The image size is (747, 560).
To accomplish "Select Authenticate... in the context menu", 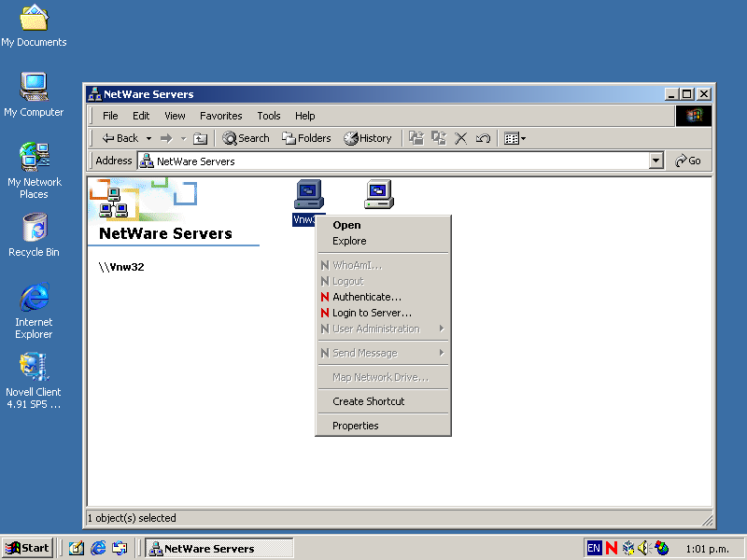I will click(x=384, y=297).
